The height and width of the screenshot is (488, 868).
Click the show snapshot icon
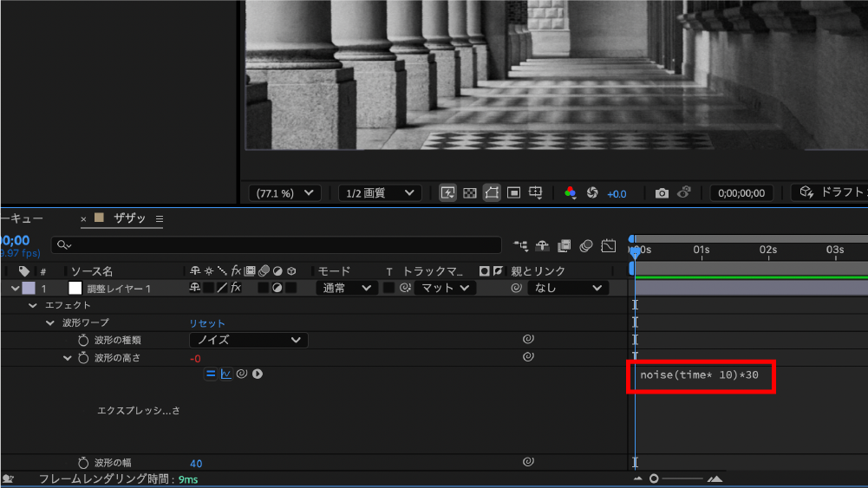684,192
